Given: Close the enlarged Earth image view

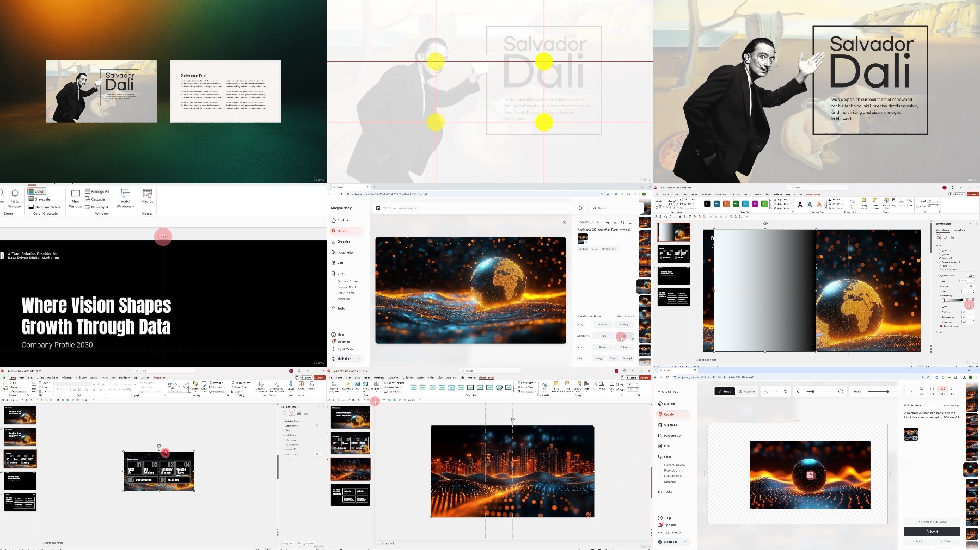Looking at the screenshot, I should tap(564, 222).
